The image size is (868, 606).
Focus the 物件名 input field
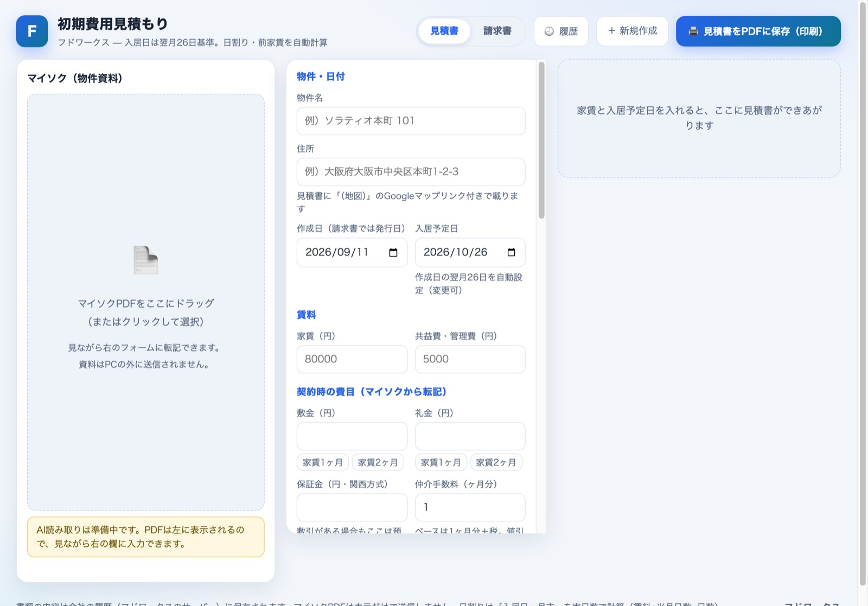[411, 121]
